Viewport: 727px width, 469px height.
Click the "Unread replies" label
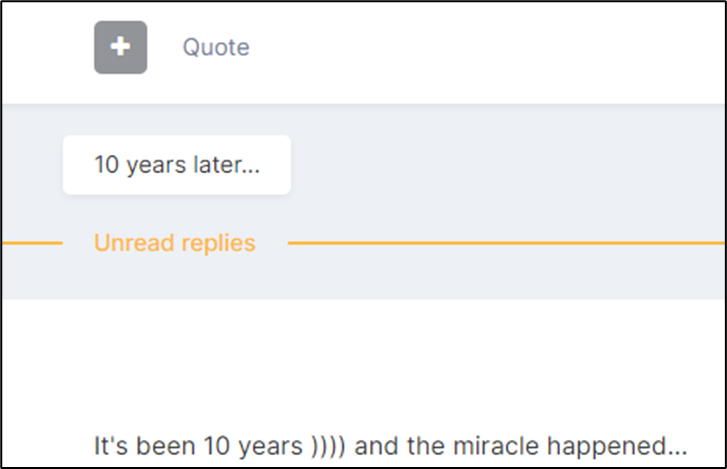[174, 243]
